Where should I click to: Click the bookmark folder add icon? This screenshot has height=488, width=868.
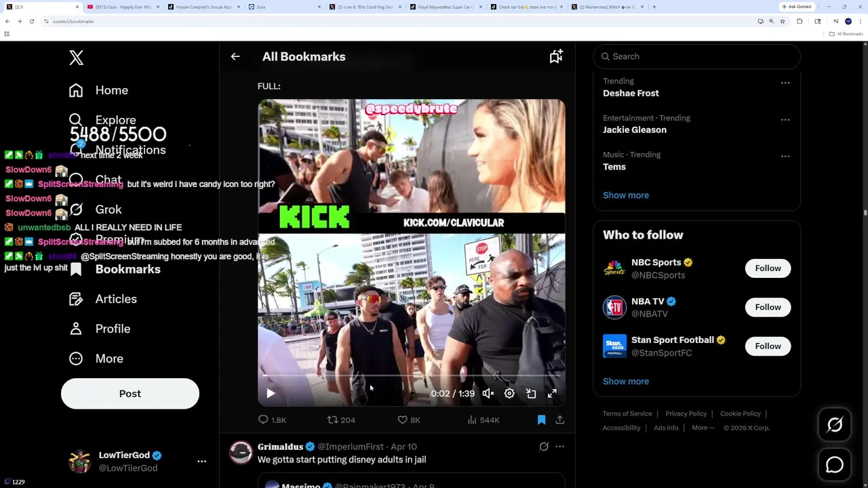click(556, 57)
